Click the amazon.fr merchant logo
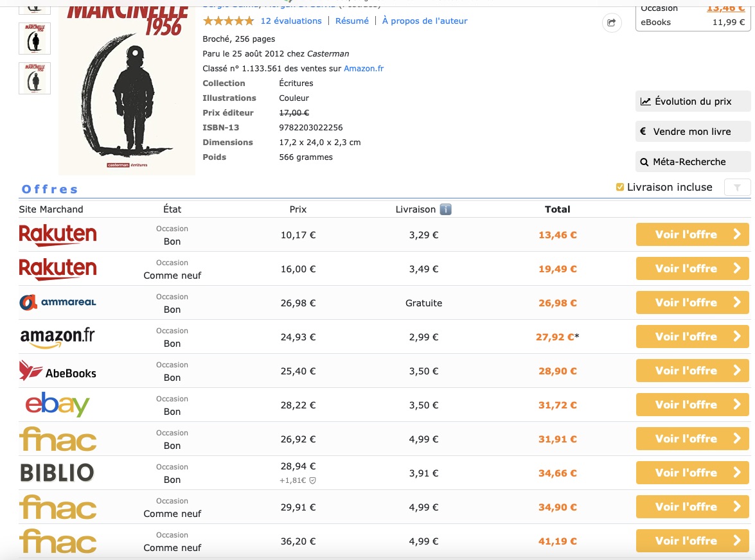The image size is (755, 560). pos(58,337)
